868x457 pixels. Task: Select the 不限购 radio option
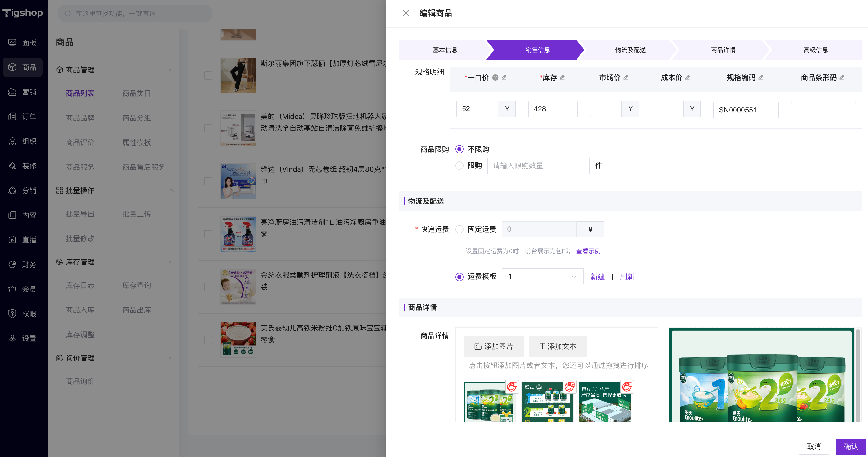pos(459,149)
